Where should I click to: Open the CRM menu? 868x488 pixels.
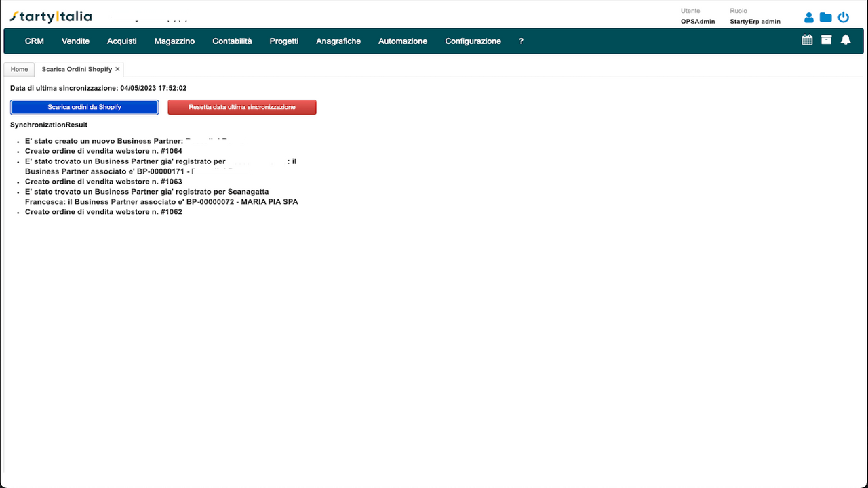click(35, 41)
